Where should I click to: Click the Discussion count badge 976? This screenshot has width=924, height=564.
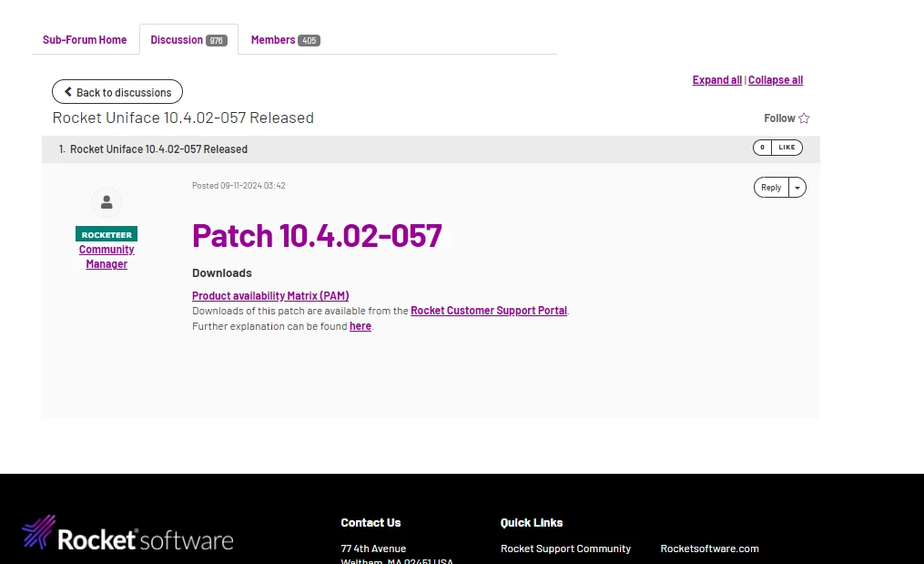click(217, 40)
